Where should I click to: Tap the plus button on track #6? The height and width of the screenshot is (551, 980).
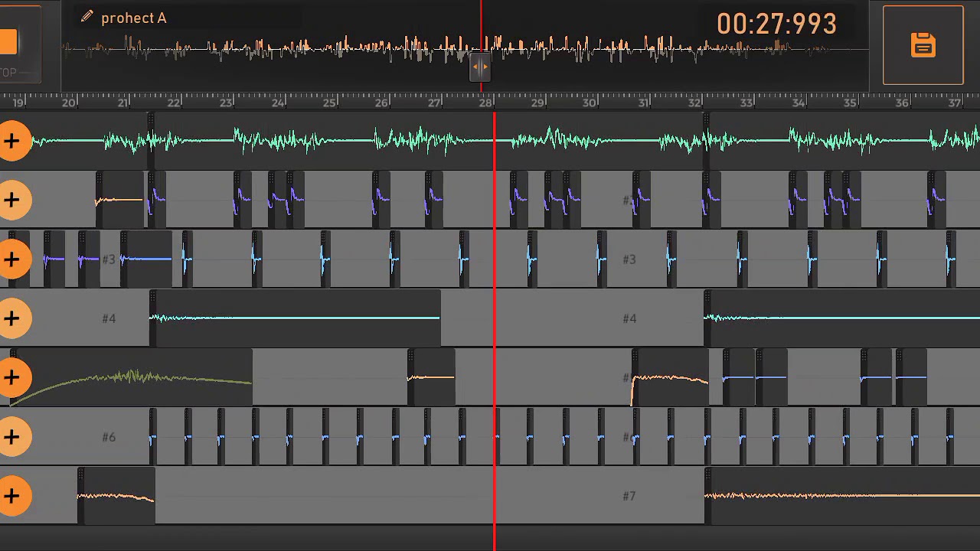tap(11, 437)
